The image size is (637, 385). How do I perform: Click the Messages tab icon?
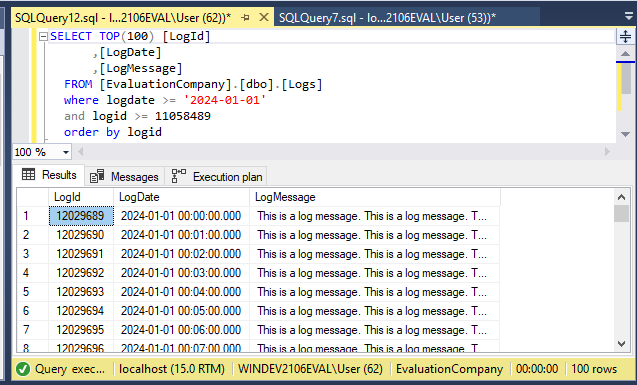(97, 176)
